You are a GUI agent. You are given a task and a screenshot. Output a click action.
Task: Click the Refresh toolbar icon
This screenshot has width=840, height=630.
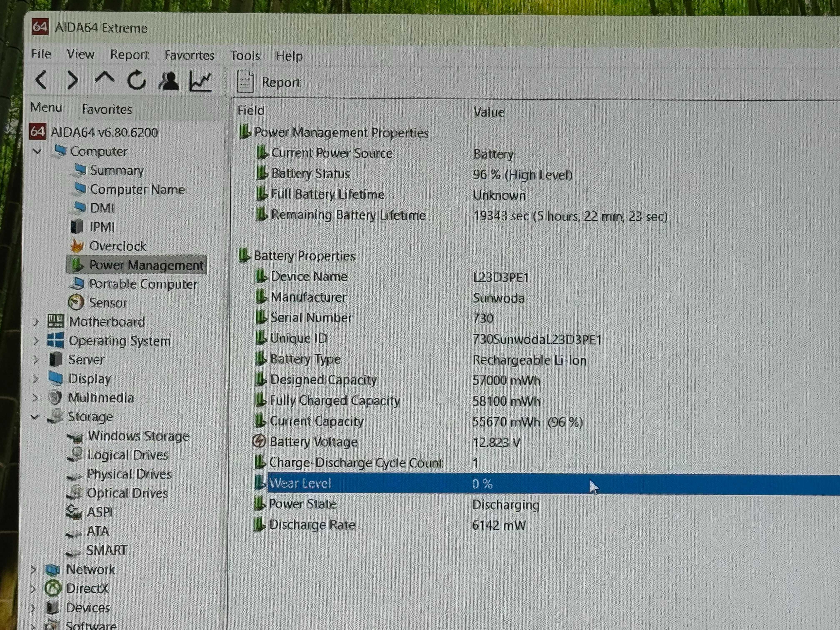tap(136, 80)
